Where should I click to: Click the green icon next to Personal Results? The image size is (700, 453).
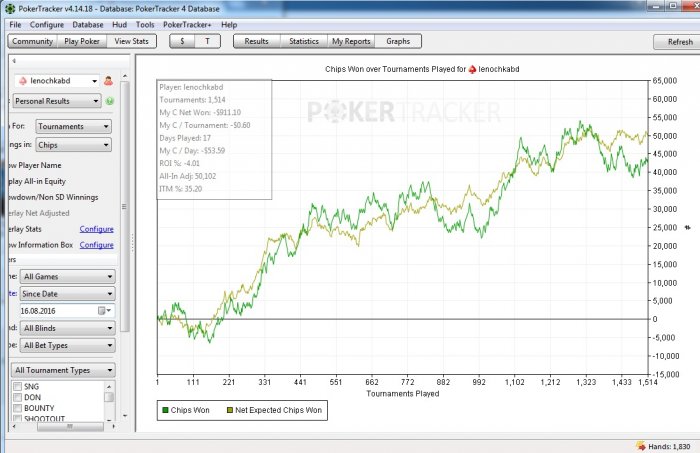[110, 101]
